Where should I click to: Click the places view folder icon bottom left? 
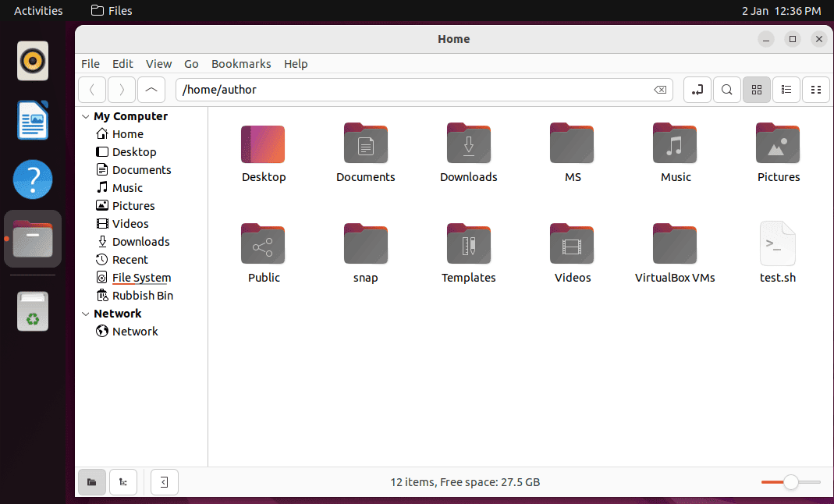point(91,481)
